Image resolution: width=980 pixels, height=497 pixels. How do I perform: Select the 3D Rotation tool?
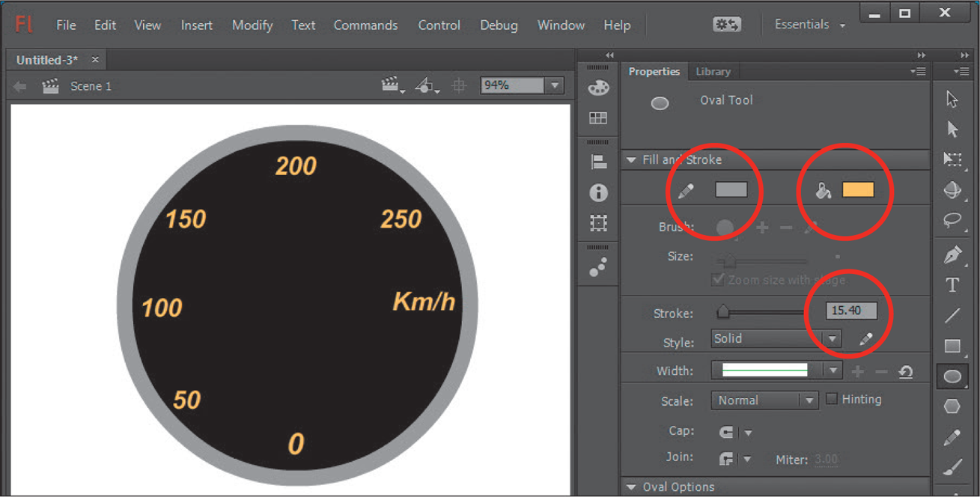952,190
